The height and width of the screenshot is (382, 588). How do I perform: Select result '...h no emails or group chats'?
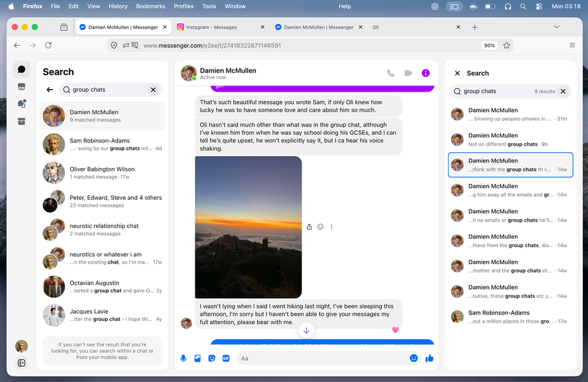tap(510, 215)
